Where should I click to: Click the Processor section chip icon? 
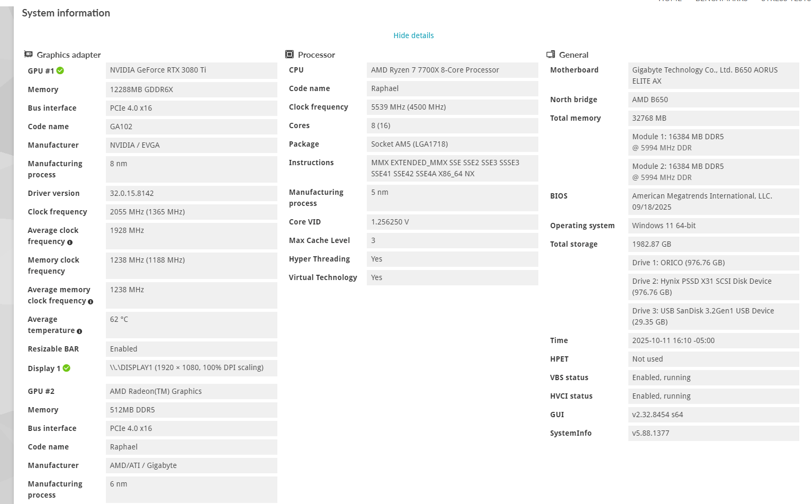290,55
